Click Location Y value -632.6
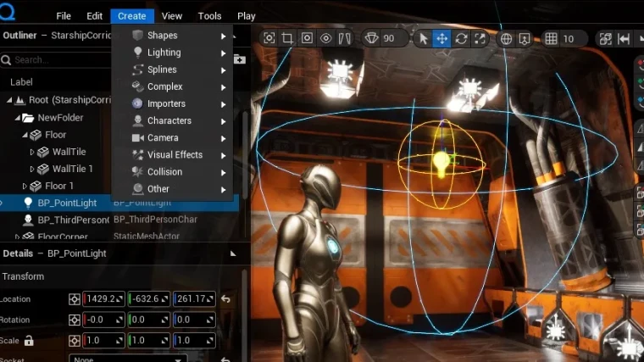 (x=148, y=298)
